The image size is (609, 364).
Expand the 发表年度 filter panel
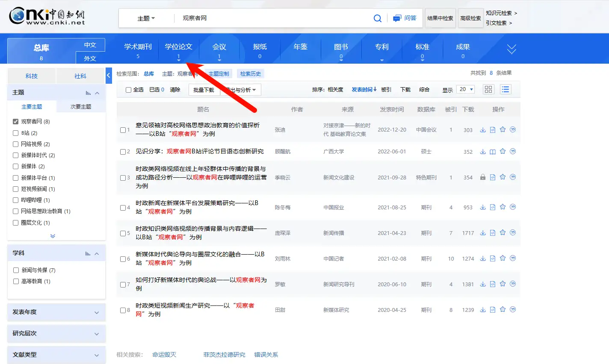click(x=56, y=312)
